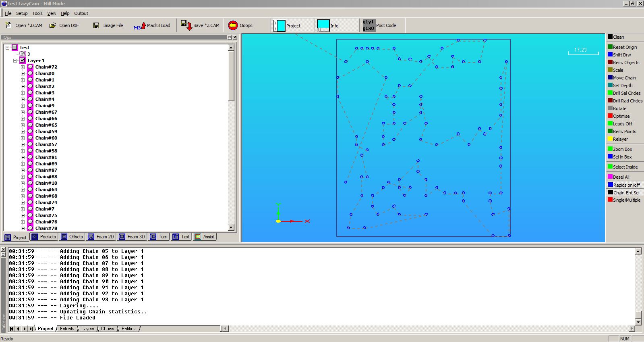Click the Open *.LCAM toolbar icon

click(x=8, y=25)
